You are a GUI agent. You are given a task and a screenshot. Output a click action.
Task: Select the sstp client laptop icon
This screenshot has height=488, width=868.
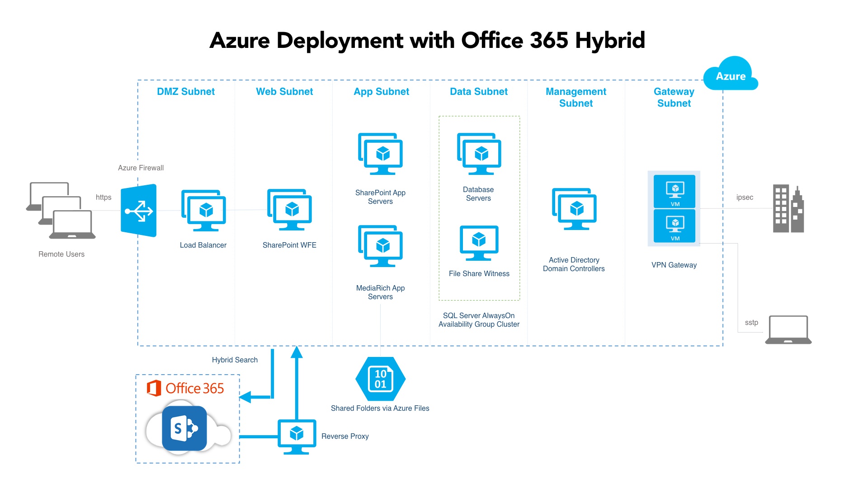click(x=788, y=330)
